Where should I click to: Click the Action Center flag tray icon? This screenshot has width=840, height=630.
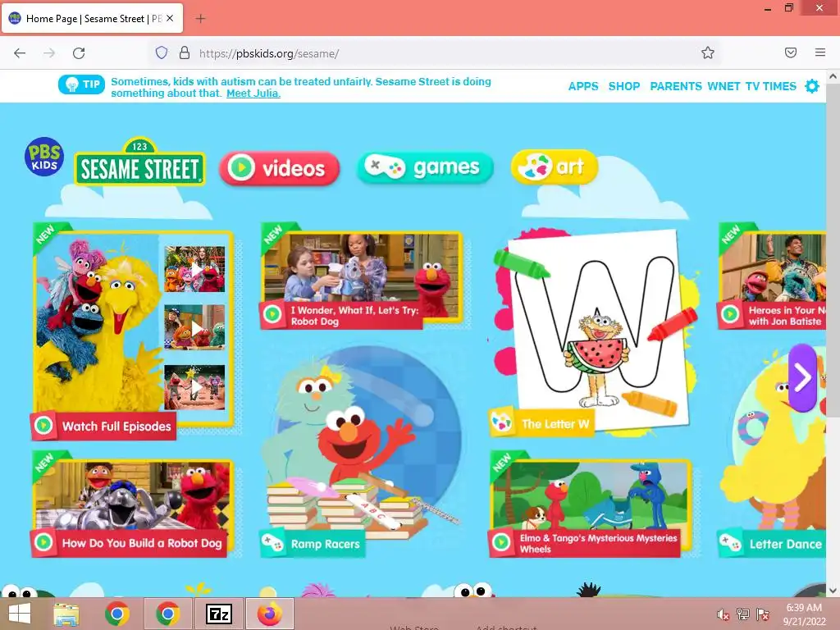coord(763,614)
